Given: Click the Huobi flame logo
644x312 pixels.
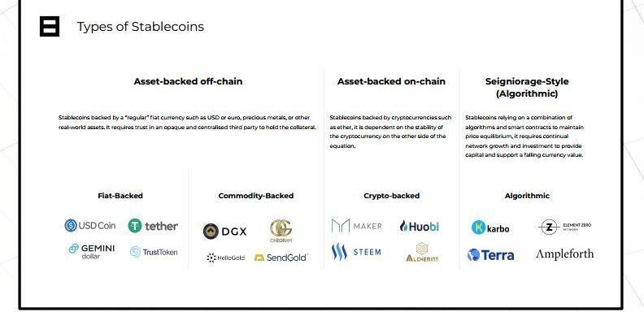Looking at the screenshot, I should (420, 226).
